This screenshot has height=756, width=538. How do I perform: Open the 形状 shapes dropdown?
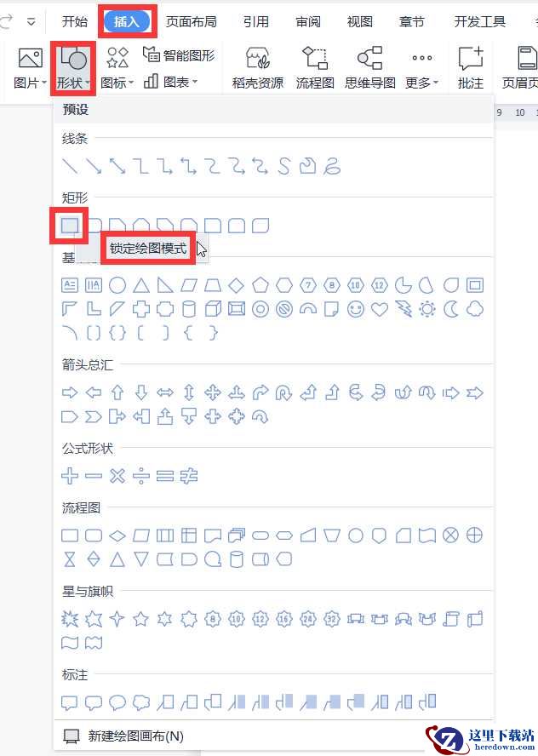[x=73, y=68]
